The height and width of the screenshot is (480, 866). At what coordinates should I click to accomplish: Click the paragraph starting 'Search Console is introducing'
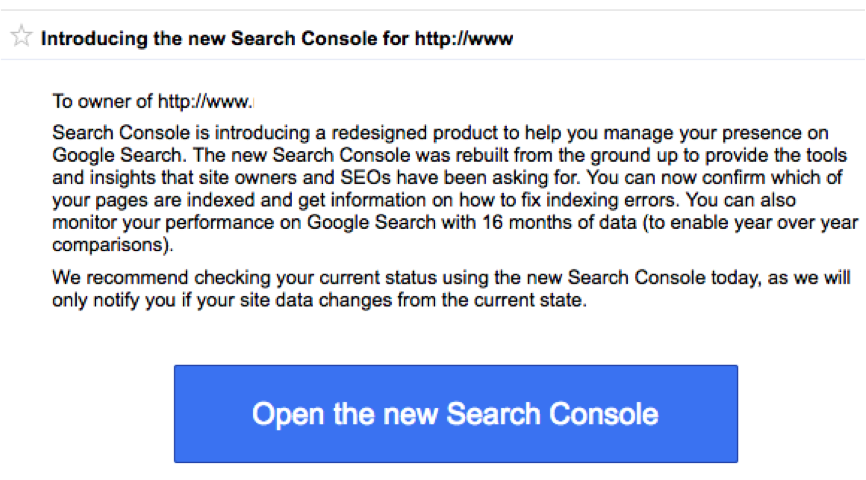pos(455,189)
